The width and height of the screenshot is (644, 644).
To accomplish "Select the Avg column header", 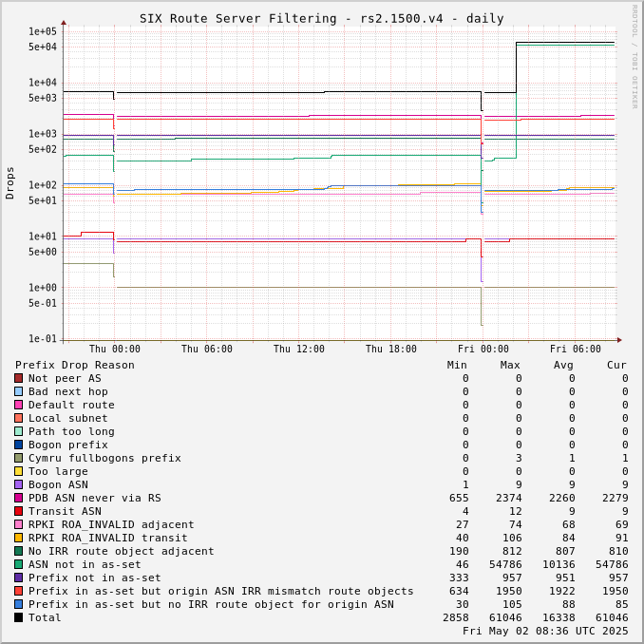I will point(563,365).
